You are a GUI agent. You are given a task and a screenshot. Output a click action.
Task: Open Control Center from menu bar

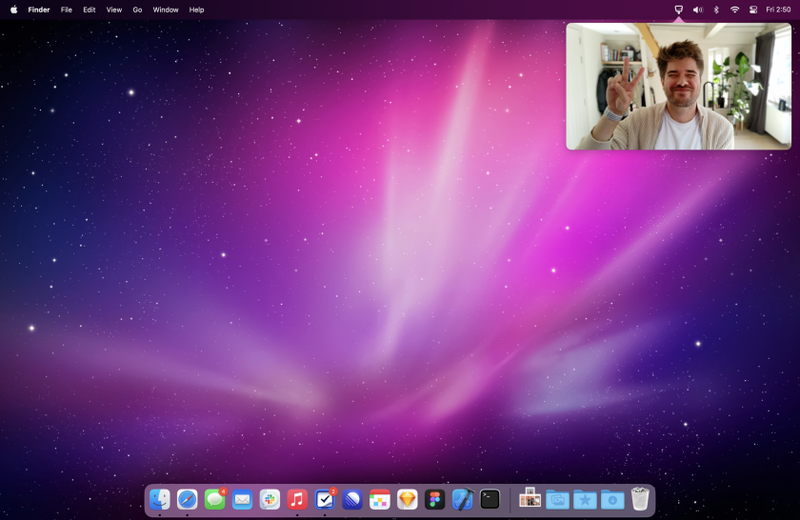click(753, 10)
